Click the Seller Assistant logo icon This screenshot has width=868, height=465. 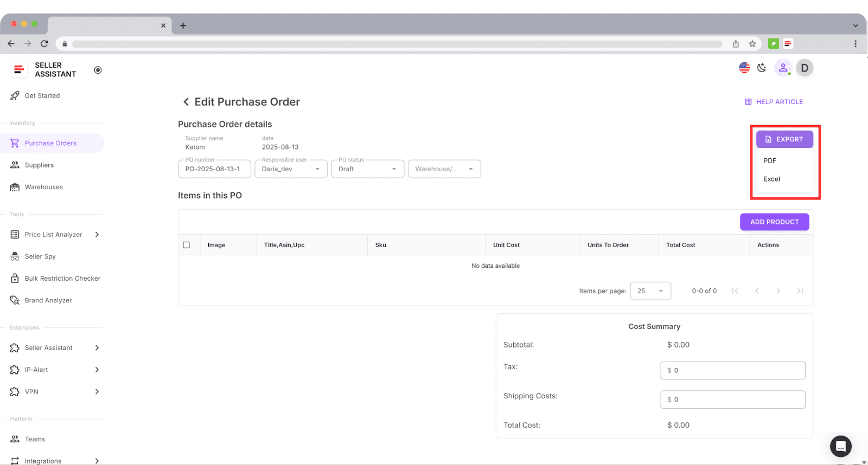pyautogui.click(x=19, y=69)
